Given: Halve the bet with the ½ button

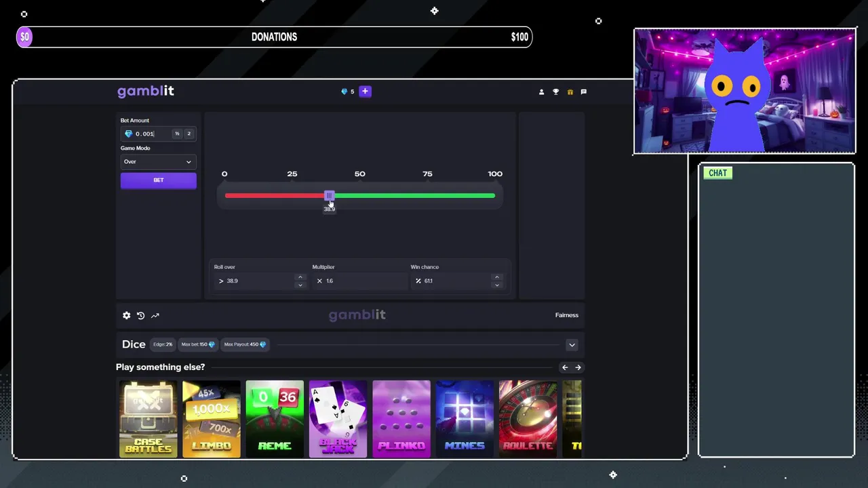Looking at the screenshot, I should (x=177, y=134).
